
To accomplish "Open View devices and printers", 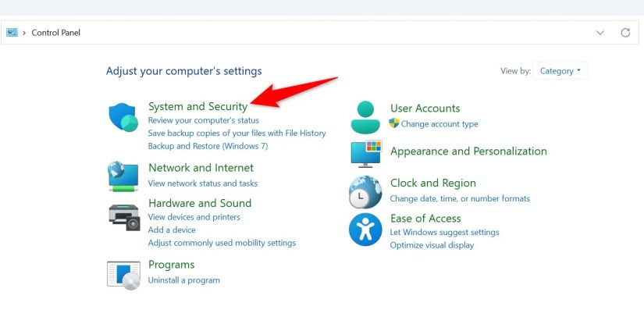I will [194, 217].
